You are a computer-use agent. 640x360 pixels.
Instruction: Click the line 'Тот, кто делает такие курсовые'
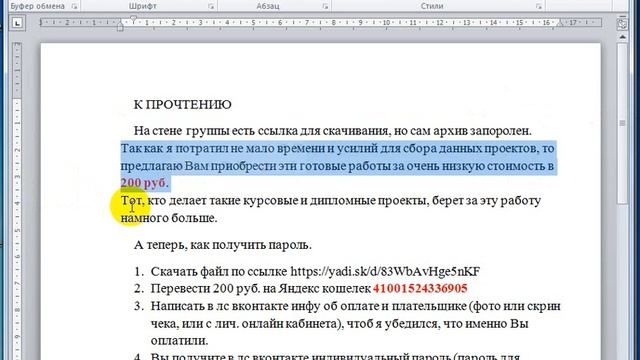click(x=331, y=200)
